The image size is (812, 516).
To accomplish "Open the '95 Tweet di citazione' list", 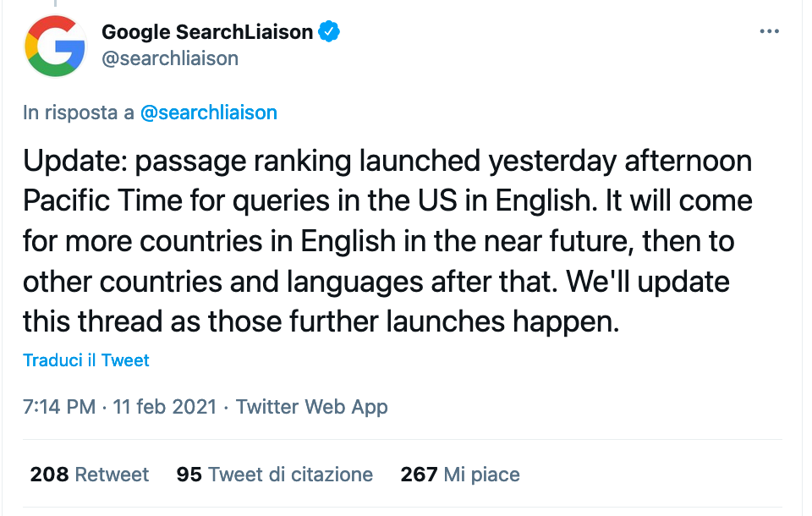I will [274, 474].
